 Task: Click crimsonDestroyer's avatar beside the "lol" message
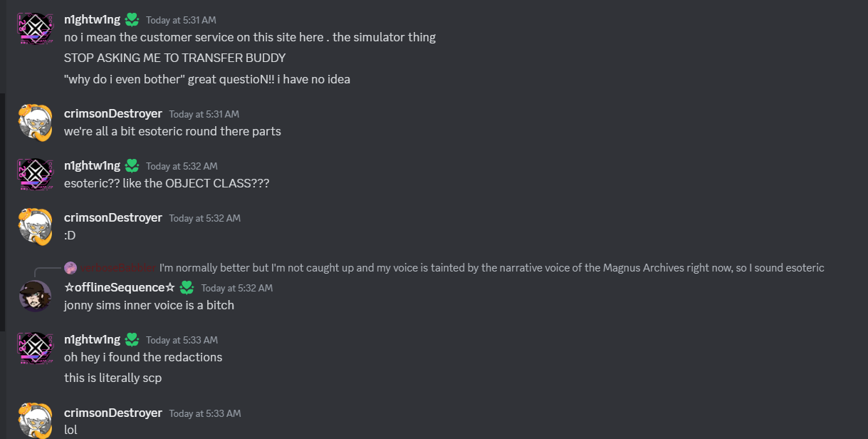click(x=35, y=422)
